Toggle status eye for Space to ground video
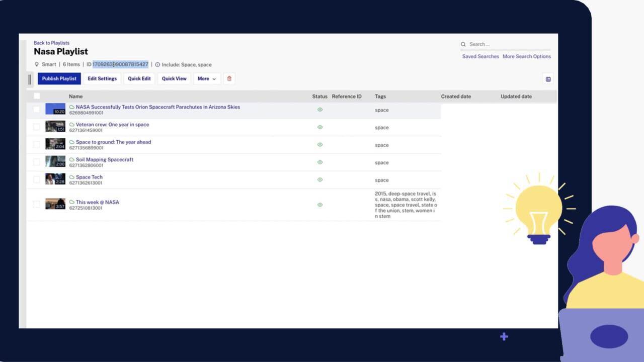 point(320,145)
